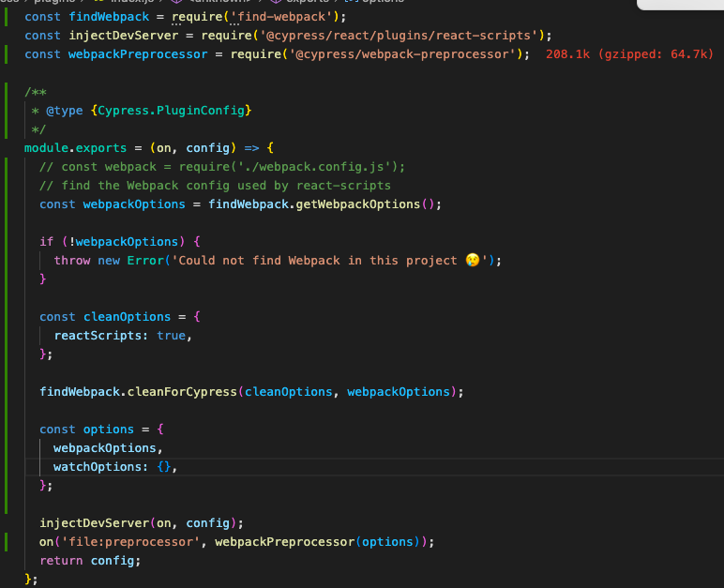Click webpackOptions argument inside cleanForCypress call
This screenshot has height=588, width=724.
(399, 392)
